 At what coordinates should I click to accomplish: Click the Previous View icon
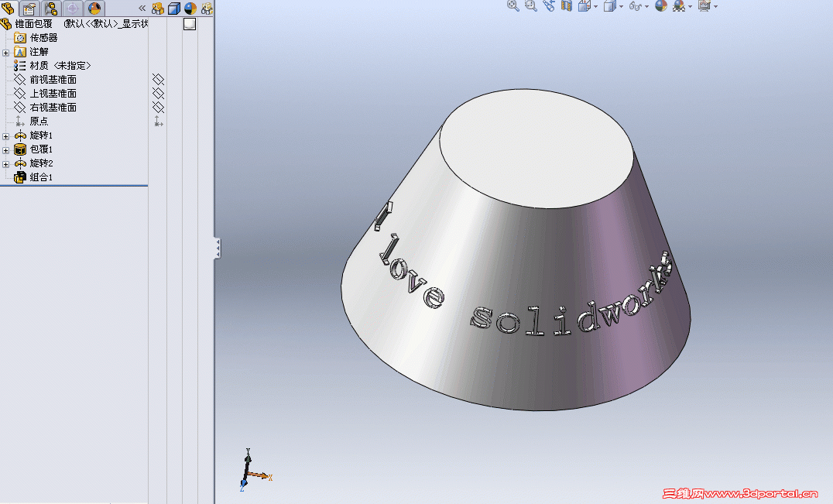(x=549, y=6)
